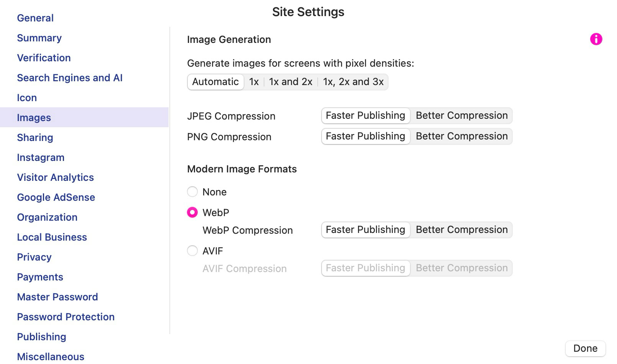The height and width of the screenshot is (364, 617).
Task: Select the None image format radio
Action: (192, 192)
